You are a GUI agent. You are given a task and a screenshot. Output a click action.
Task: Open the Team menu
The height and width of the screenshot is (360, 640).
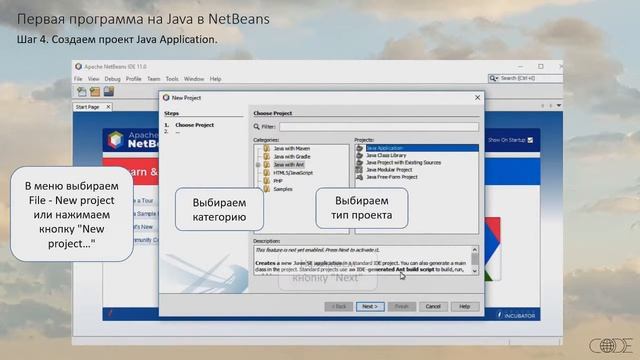[x=153, y=79]
